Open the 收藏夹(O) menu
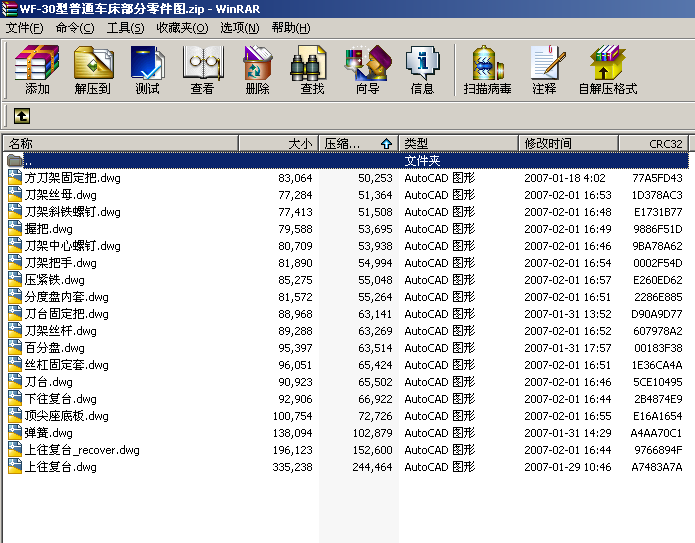The width and height of the screenshot is (695, 543). tap(182, 28)
